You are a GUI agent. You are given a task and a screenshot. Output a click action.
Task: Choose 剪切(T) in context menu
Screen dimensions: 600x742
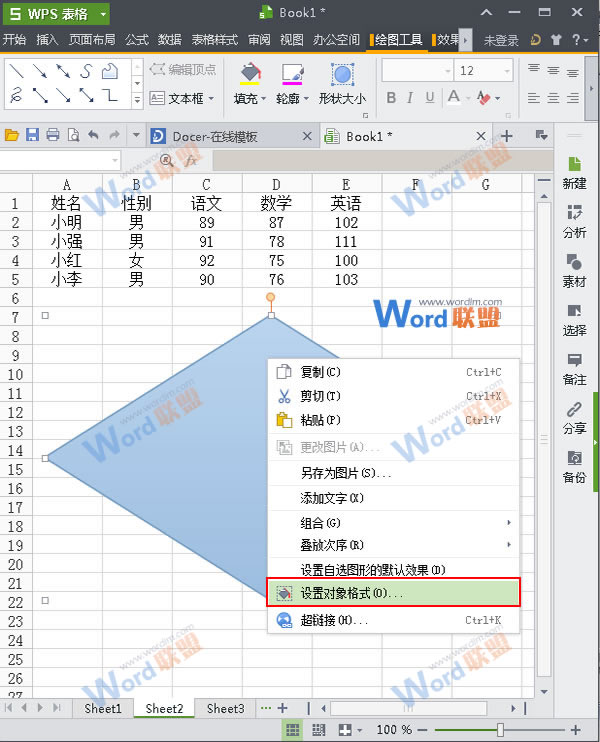coord(394,396)
